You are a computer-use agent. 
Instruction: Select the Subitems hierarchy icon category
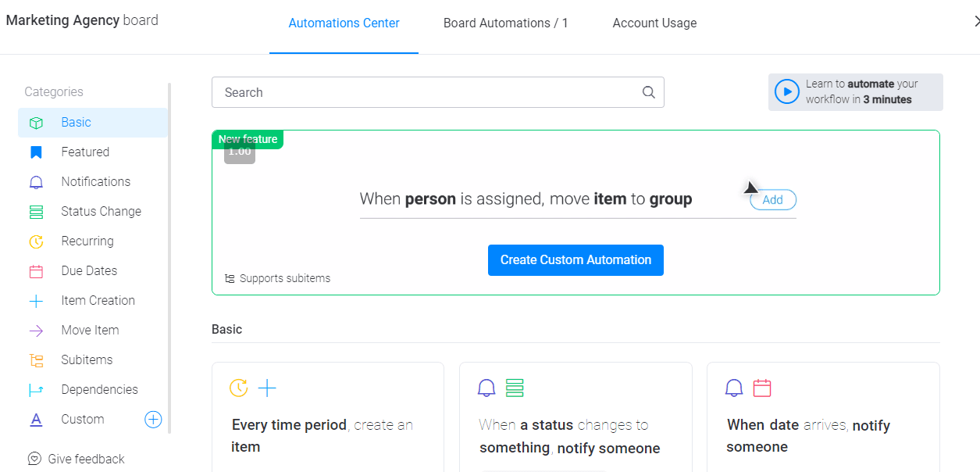[36, 360]
